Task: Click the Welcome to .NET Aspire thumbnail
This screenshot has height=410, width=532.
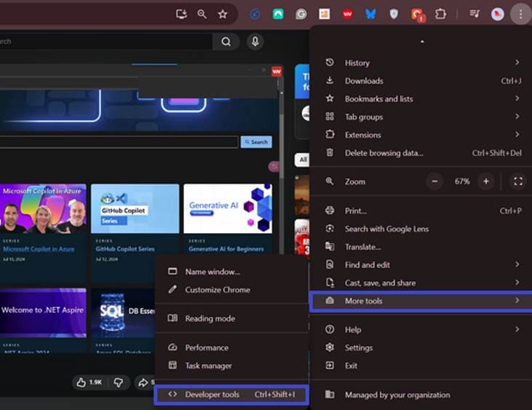Action: point(43,312)
